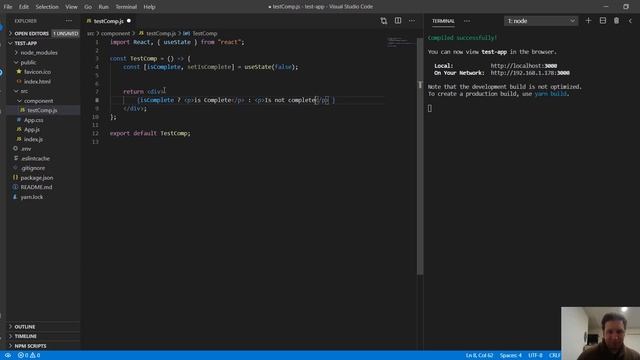
Task: Click the index.html file icon
Action: click(x=19, y=82)
